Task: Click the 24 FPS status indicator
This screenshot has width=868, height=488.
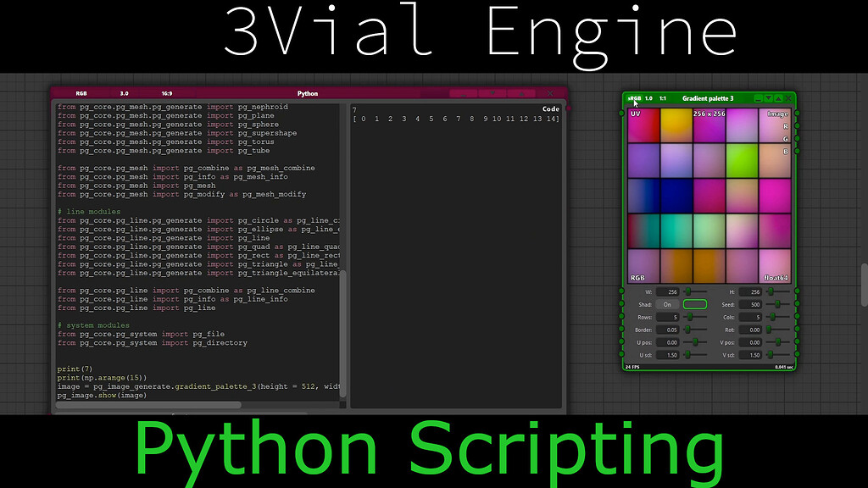Action: pyautogui.click(x=631, y=366)
